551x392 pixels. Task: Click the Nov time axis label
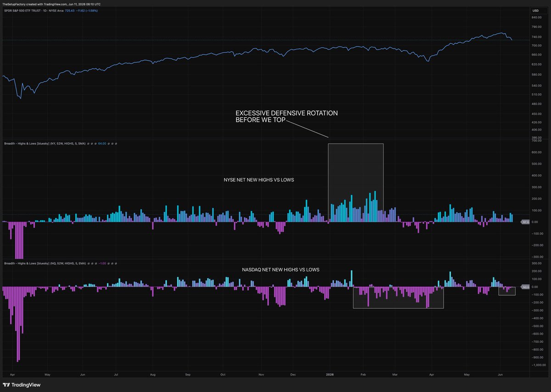260,375
